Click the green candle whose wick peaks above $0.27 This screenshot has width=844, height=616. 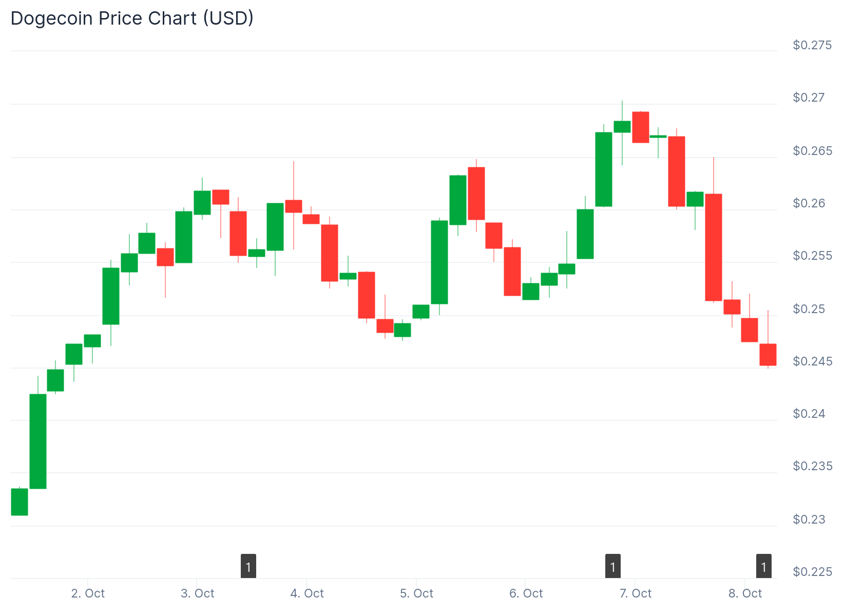tap(622, 127)
